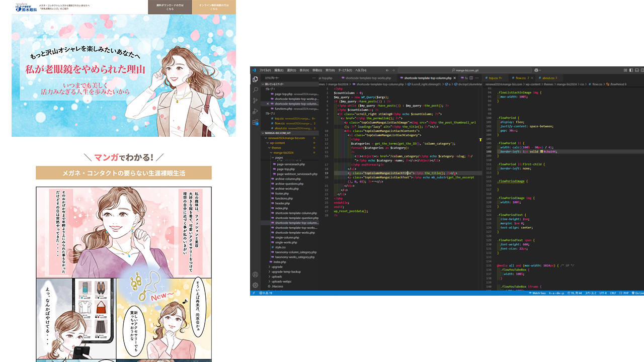Open the Source Control view
Image resolution: width=644 pixels, height=362 pixels.
coord(256,101)
